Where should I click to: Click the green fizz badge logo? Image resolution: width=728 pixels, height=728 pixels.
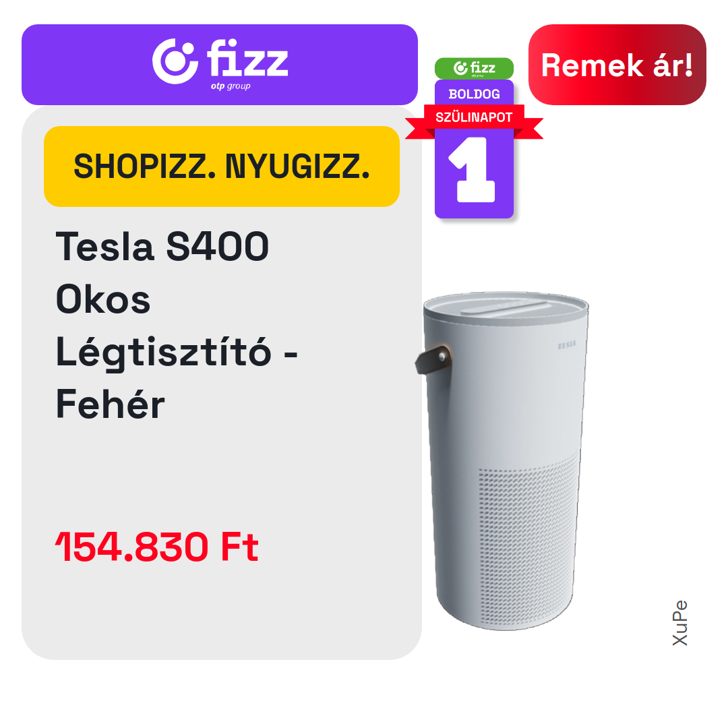pyautogui.click(x=474, y=68)
